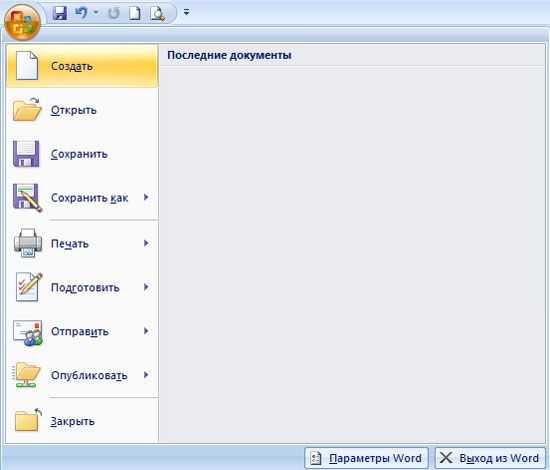Image resolution: width=550 pixels, height=470 pixels.
Task: Click the Undo arrow in Quick Access toolbar
Action: click(x=81, y=13)
